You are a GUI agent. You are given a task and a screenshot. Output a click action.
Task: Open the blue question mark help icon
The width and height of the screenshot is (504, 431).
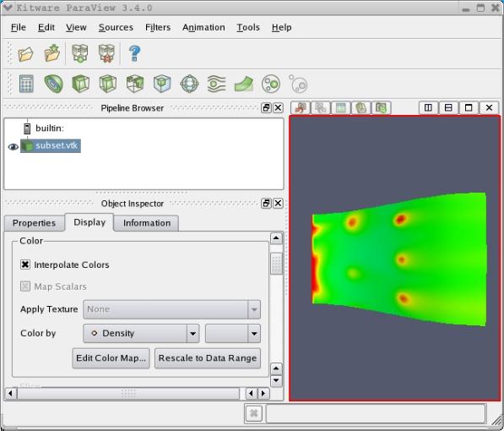135,53
